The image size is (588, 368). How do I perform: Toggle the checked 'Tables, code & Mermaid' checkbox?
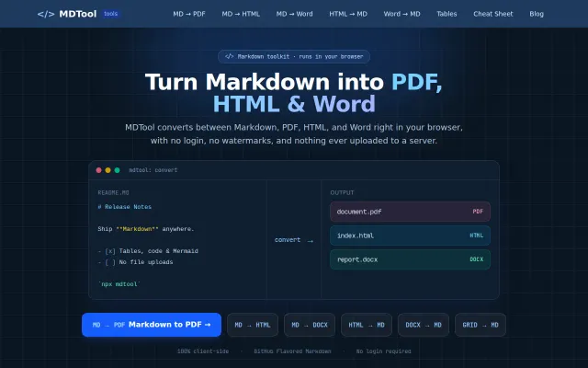[110, 251]
